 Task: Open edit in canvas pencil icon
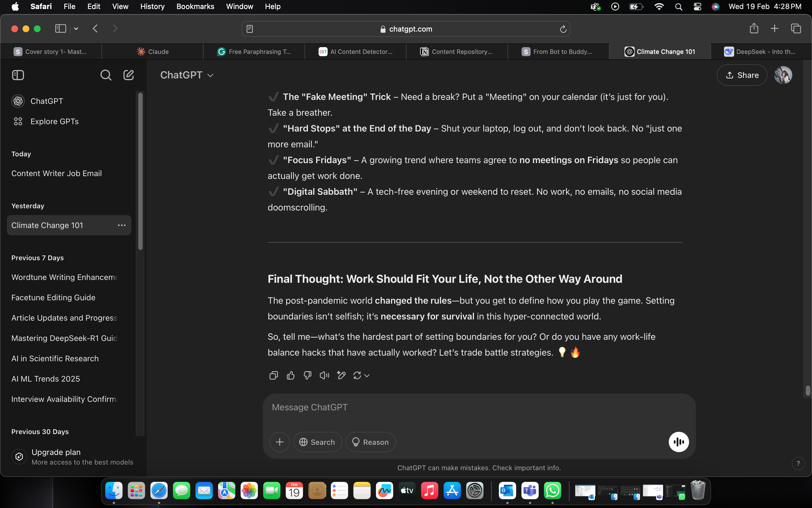click(341, 375)
